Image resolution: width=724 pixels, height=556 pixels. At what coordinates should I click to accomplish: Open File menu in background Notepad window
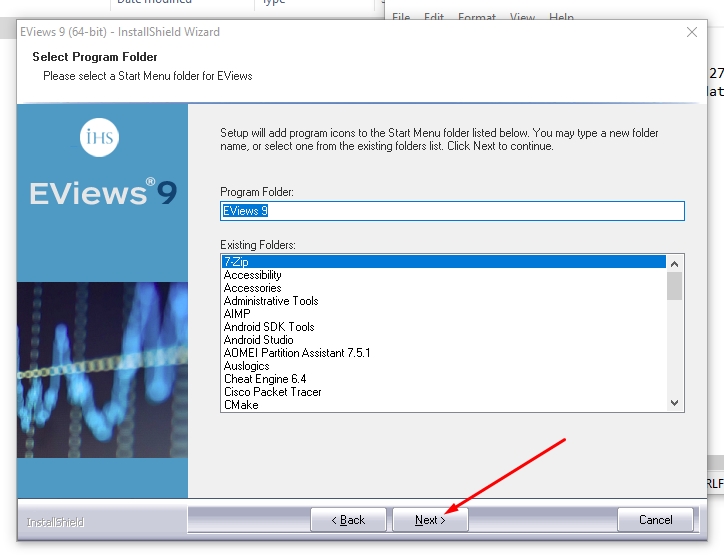tap(401, 17)
